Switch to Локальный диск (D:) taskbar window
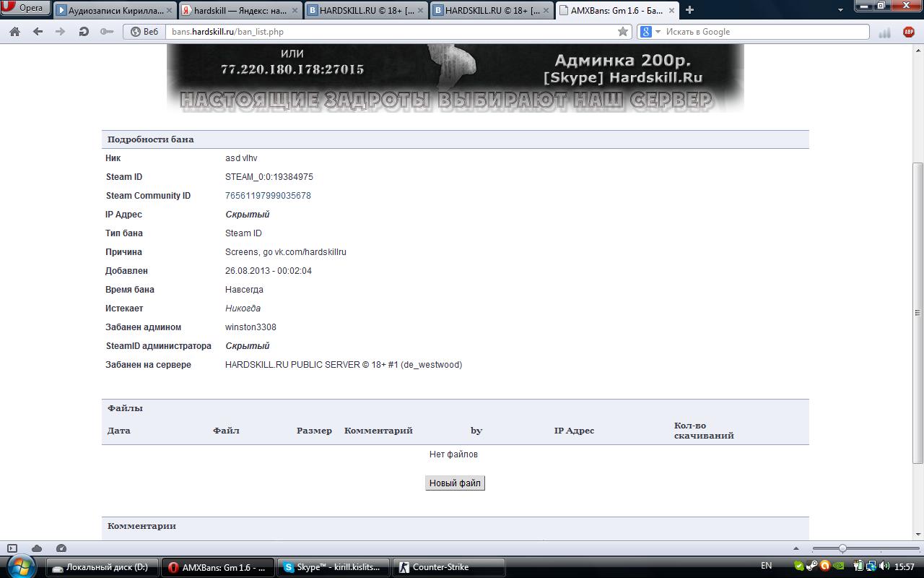924x578 pixels. tap(101, 567)
